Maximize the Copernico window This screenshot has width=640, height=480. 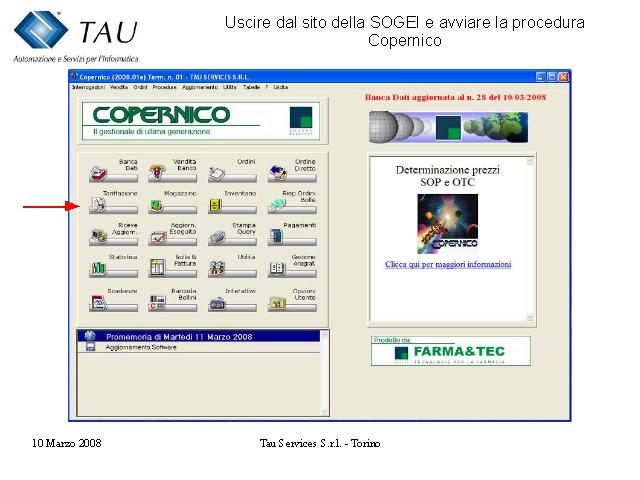point(552,77)
